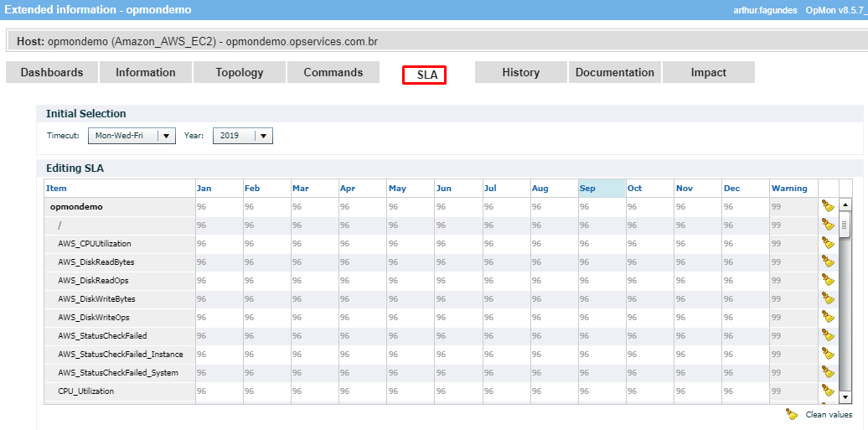Image resolution: width=868 pixels, height=430 pixels.
Task: Clear values icon for AWS_DiskWriteBytes row
Action: point(828,298)
